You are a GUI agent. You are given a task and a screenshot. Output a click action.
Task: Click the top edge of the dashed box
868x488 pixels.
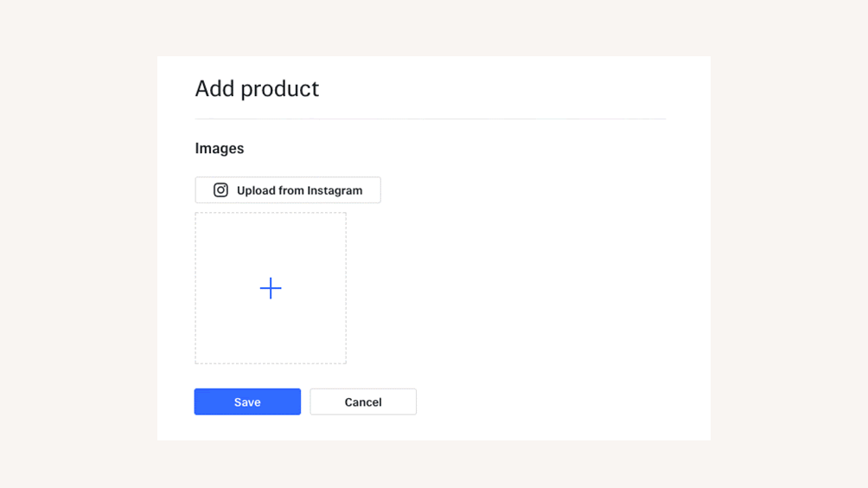(271, 213)
